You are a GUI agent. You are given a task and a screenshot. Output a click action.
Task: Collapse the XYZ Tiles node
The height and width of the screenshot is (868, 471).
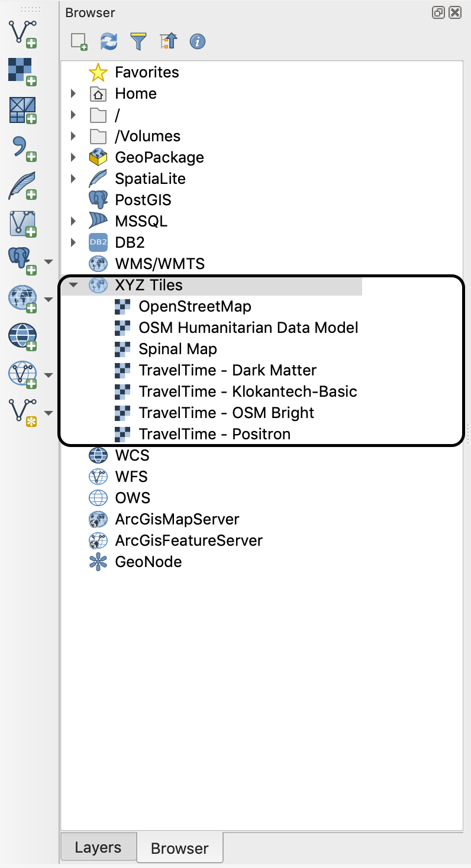[x=73, y=285]
